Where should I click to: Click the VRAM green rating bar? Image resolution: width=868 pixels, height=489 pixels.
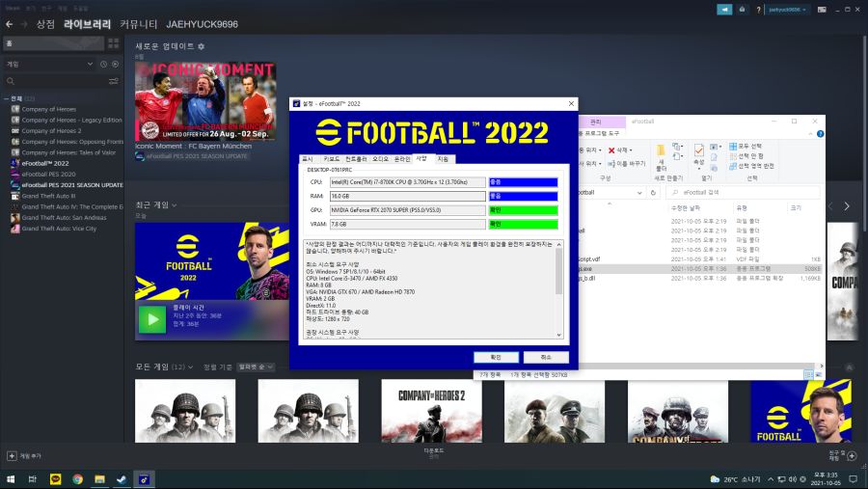click(523, 225)
